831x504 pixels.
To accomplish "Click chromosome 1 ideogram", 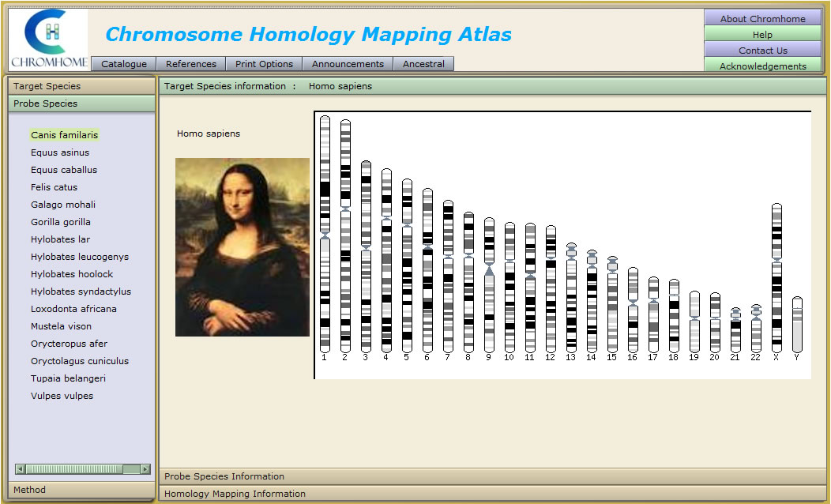I will point(325,234).
